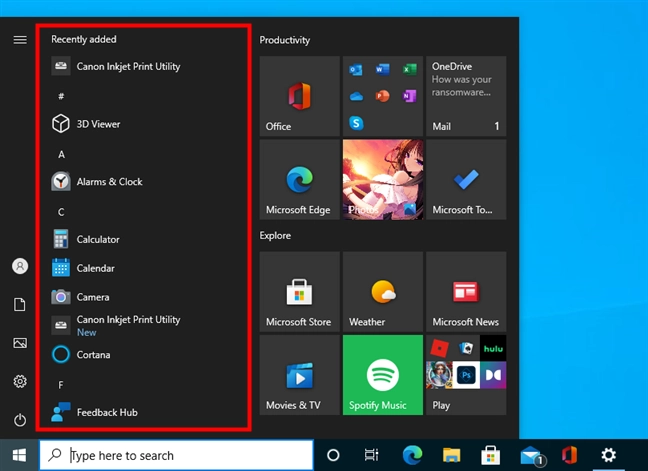Open File Explorer on taskbar

coord(451,455)
